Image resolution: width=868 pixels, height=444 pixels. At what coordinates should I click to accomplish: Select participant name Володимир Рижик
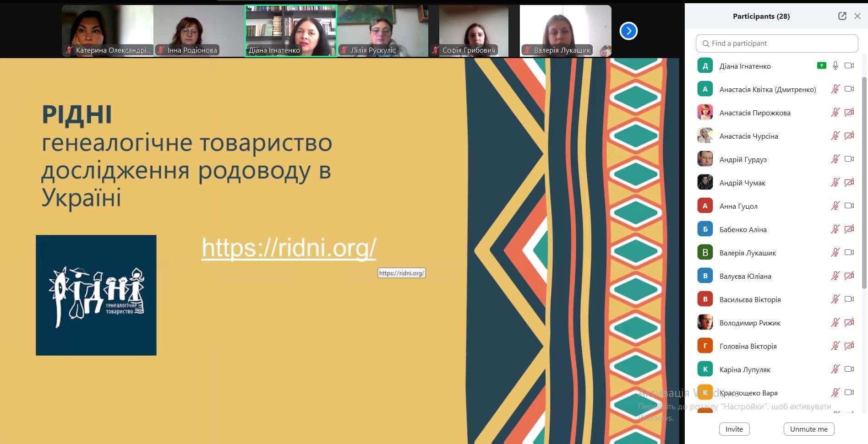pos(750,323)
